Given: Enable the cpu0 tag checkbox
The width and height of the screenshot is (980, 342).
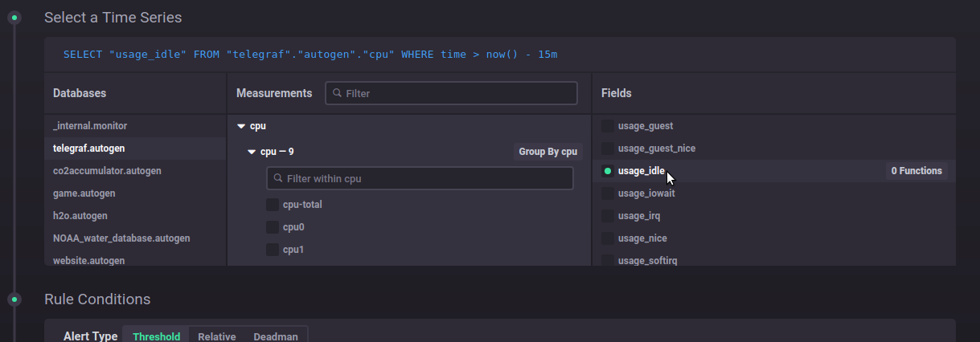Looking at the screenshot, I should [x=273, y=227].
